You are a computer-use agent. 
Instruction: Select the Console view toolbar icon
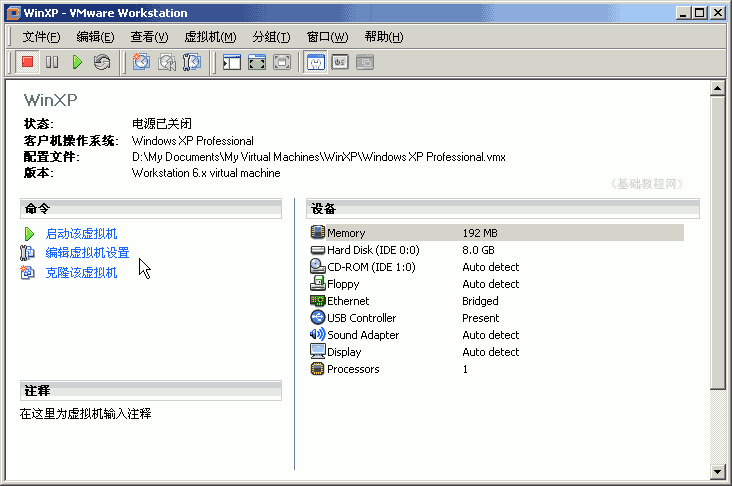coord(365,62)
